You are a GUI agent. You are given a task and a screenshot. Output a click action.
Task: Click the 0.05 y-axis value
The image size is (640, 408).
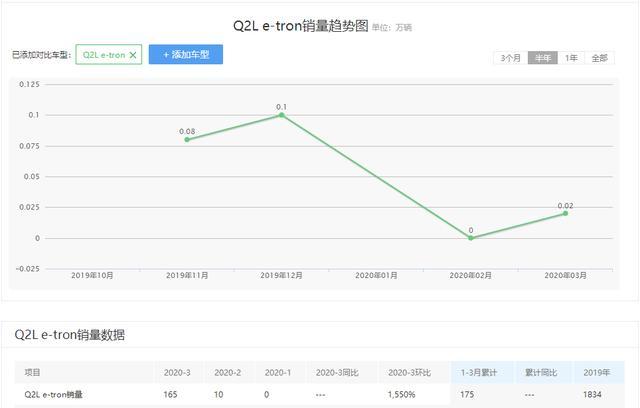31,177
